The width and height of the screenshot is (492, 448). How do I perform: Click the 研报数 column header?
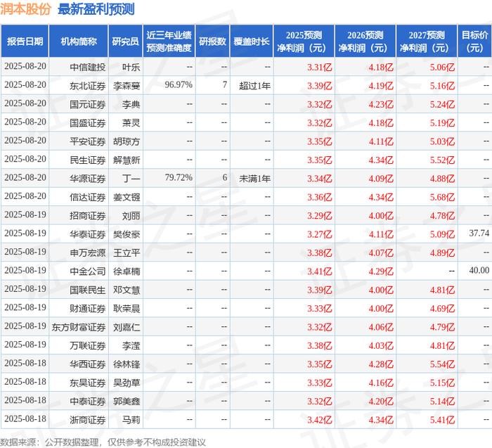[212, 41]
